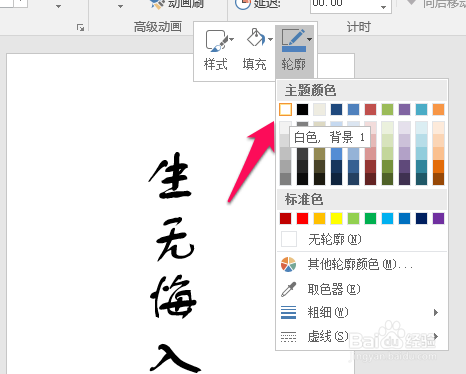Select the orange-yellow standard color
The height and width of the screenshot is (374, 466).
tap(319, 219)
